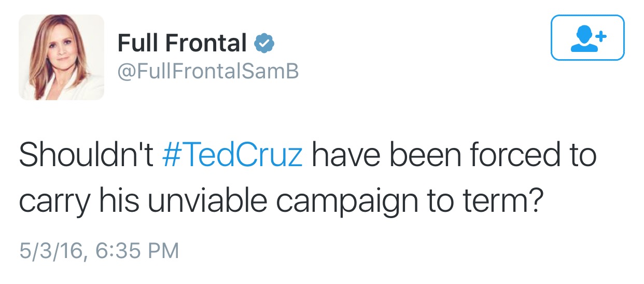Click the word "Full" in the display name
644x284 pixels.
(x=136, y=43)
